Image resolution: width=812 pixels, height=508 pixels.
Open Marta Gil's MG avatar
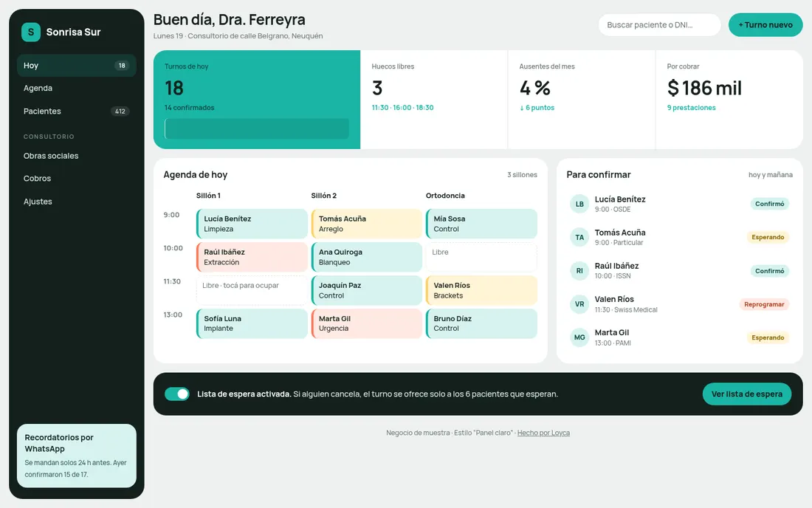579,337
